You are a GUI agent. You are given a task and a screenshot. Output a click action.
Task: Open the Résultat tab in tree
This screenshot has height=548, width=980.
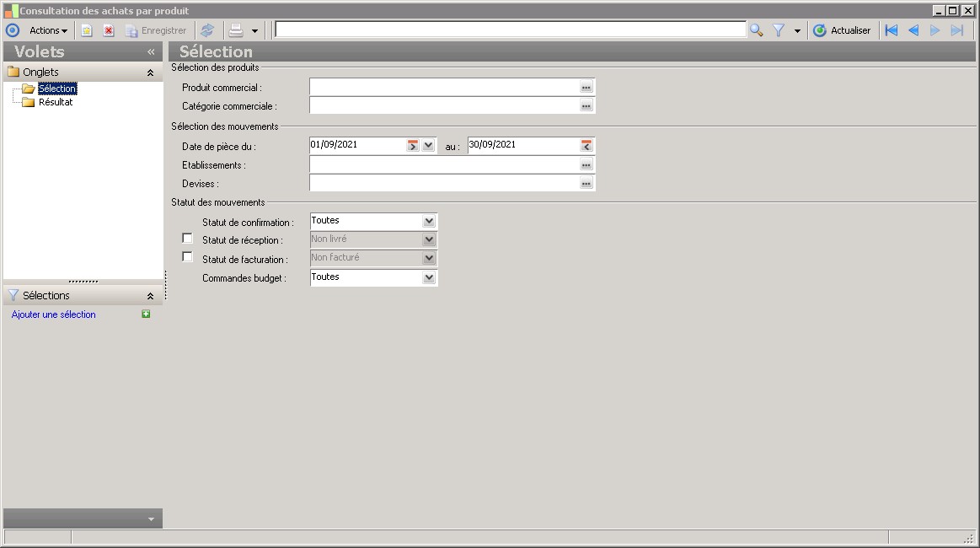(56, 102)
